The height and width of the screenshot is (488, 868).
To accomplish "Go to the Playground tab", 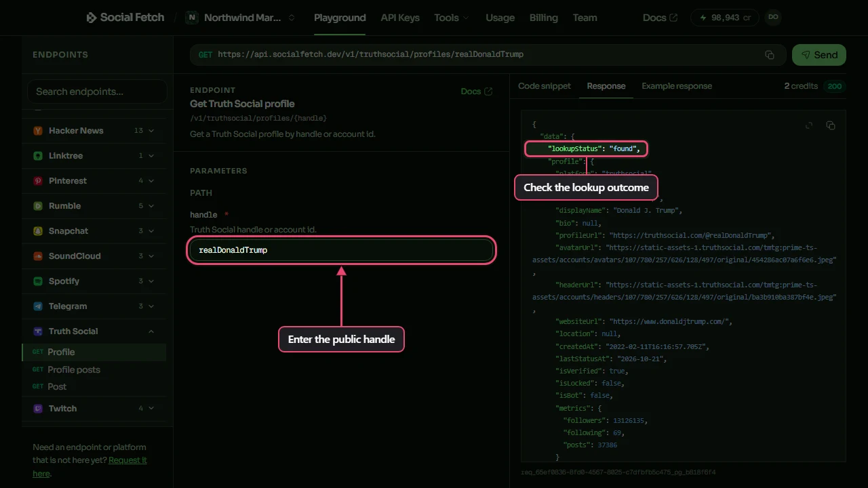I will coord(340,18).
